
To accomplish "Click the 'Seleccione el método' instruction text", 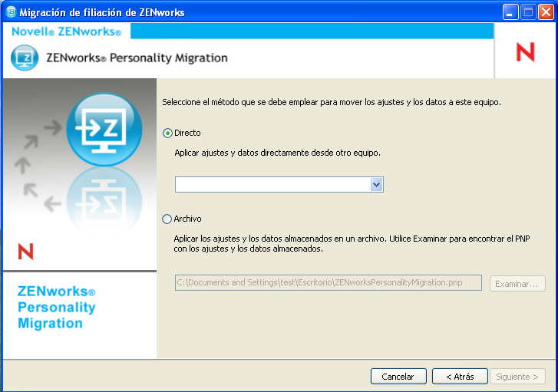I will (x=332, y=103).
